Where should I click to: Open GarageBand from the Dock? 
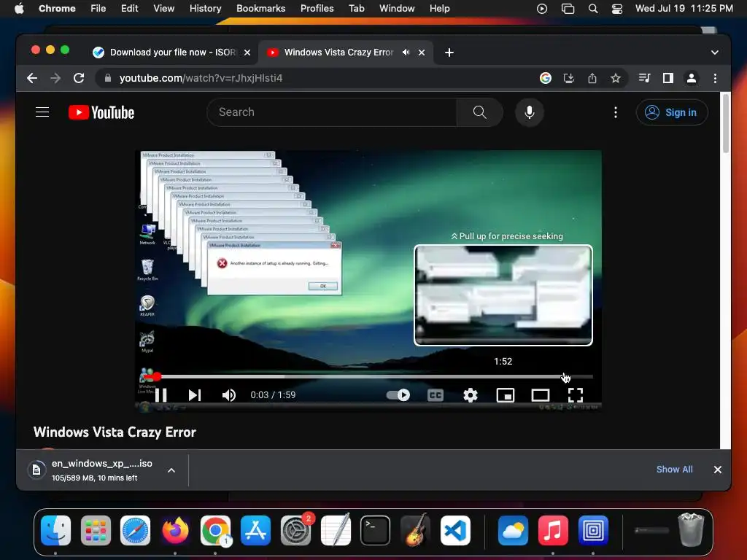coord(415,530)
